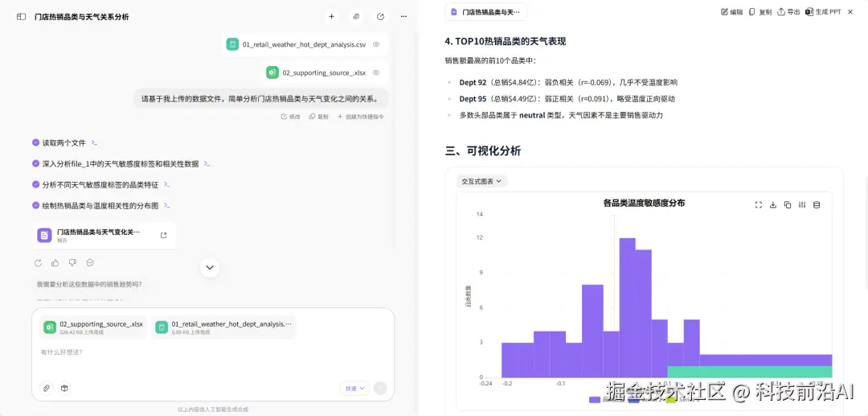
Task: Open the 01_retail_weather_hot_dept_analysis.csv message attachment
Action: click(305, 44)
